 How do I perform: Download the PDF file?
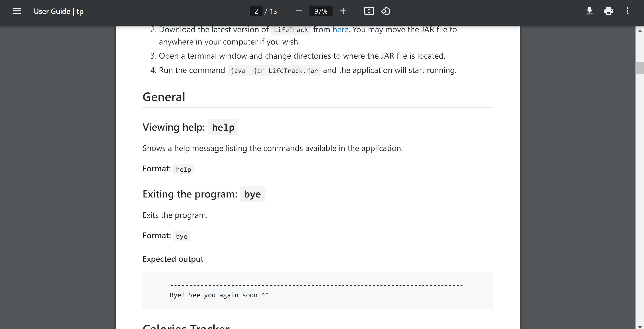(589, 11)
